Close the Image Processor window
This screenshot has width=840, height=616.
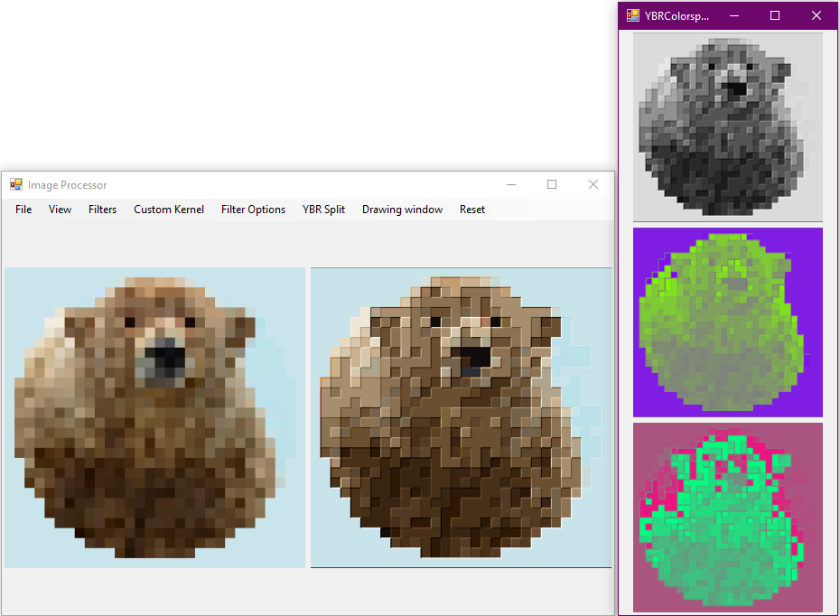(593, 185)
